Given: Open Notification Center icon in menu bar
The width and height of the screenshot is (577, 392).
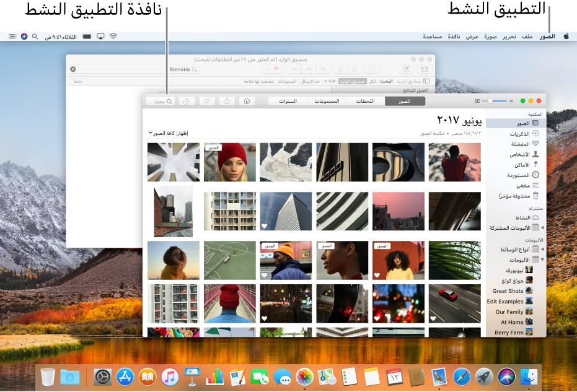Looking at the screenshot, I should (13, 37).
